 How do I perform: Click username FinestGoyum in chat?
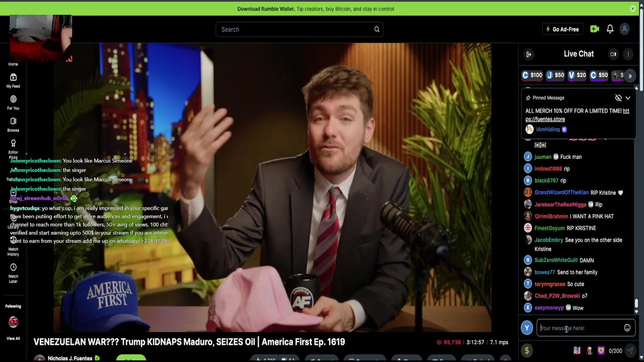point(549,228)
